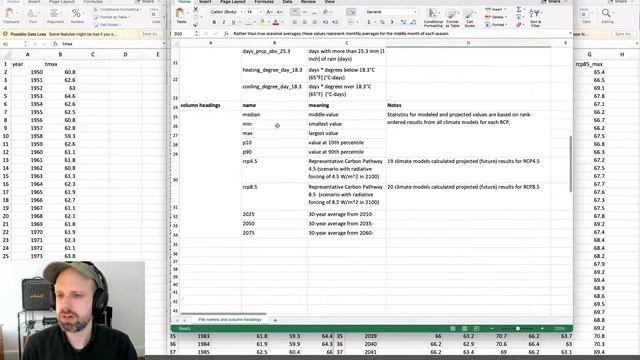Click the zoom out minus button
The image size is (640, 360).
pyautogui.click(x=491, y=329)
